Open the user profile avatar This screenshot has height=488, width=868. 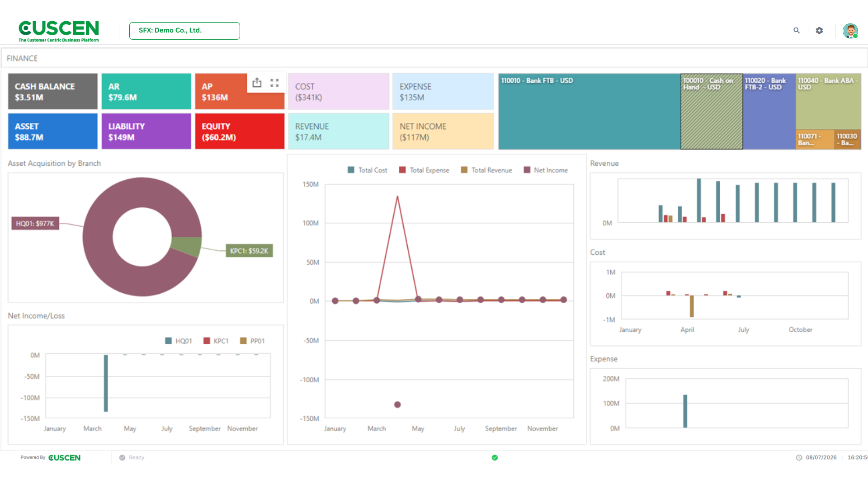[850, 31]
